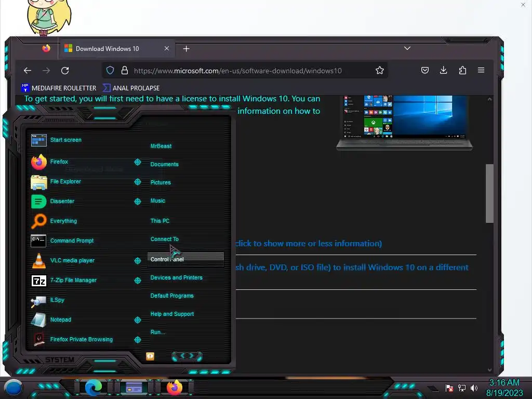Bookmark this page with the star
The image size is (532, 399).
(x=380, y=70)
